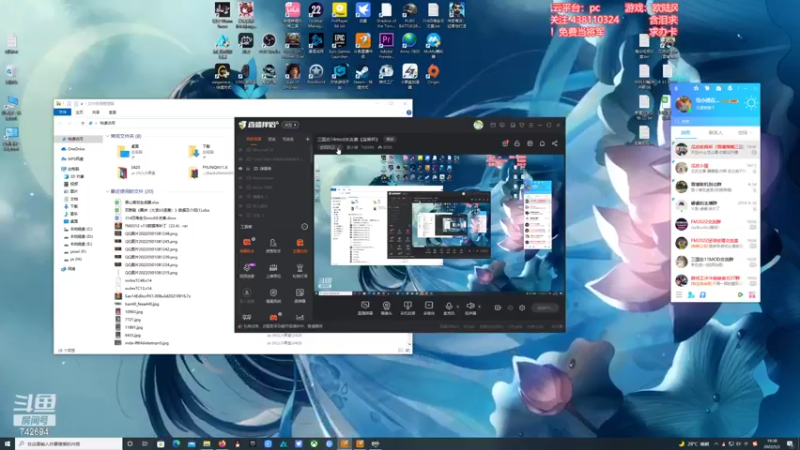Click the streamer avatar in the streaming app title bar
This screenshot has width=800, height=450.
pyautogui.click(x=478, y=125)
